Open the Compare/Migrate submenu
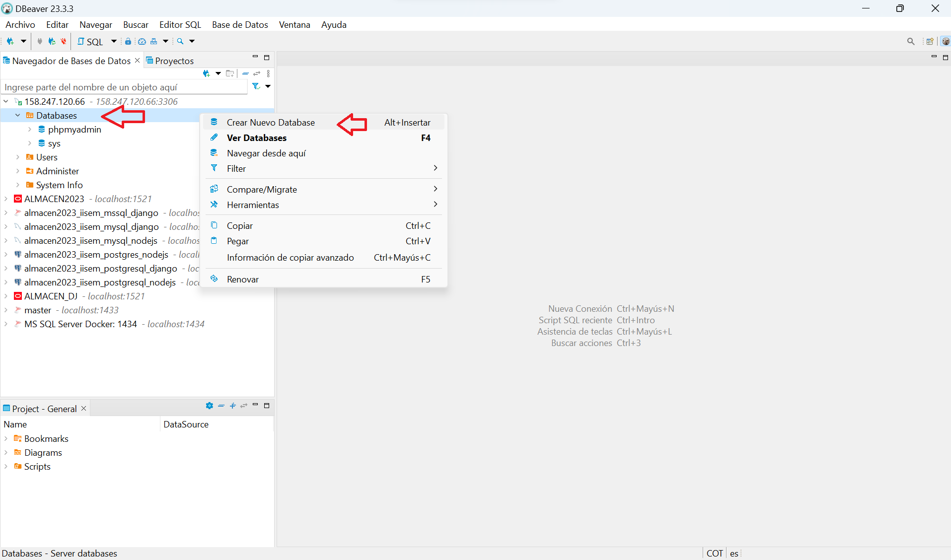The image size is (951, 560). (323, 190)
